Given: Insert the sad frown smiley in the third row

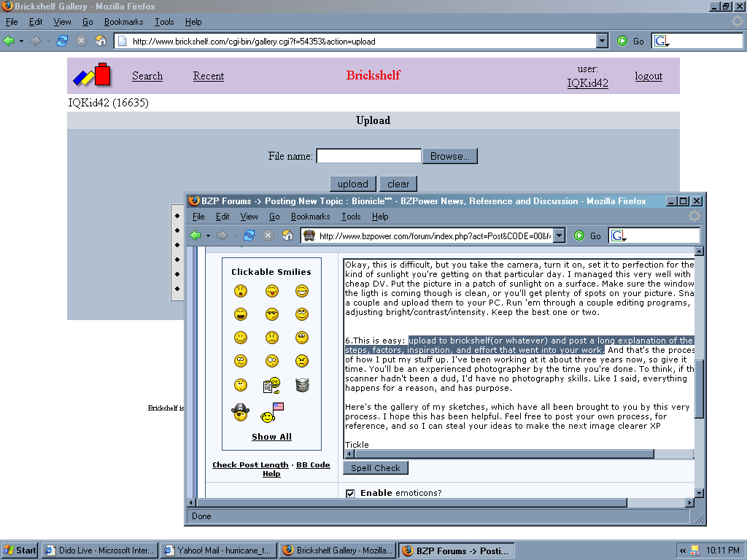Looking at the screenshot, I should click(271, 338).
